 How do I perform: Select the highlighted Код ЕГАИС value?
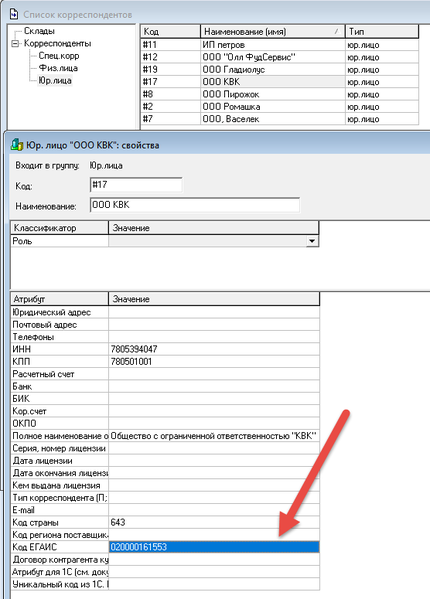click(214, 547)
